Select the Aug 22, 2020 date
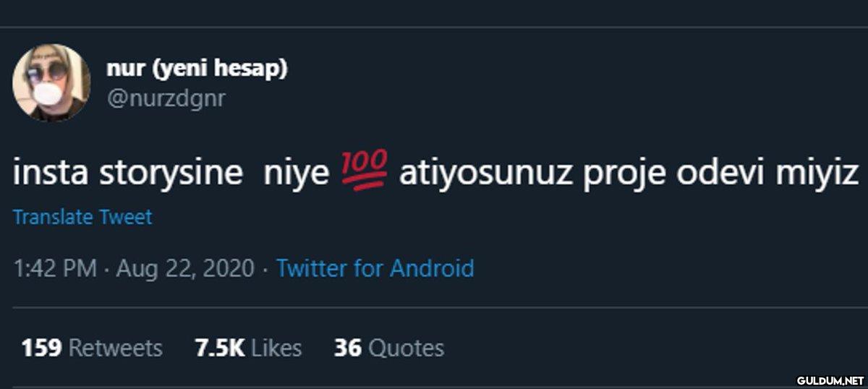868x389 pixels. 185,269
